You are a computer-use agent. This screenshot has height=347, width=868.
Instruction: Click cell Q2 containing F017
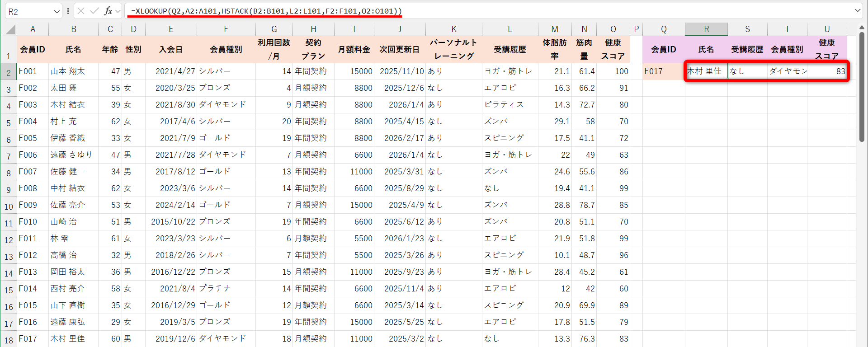point(664,71)
